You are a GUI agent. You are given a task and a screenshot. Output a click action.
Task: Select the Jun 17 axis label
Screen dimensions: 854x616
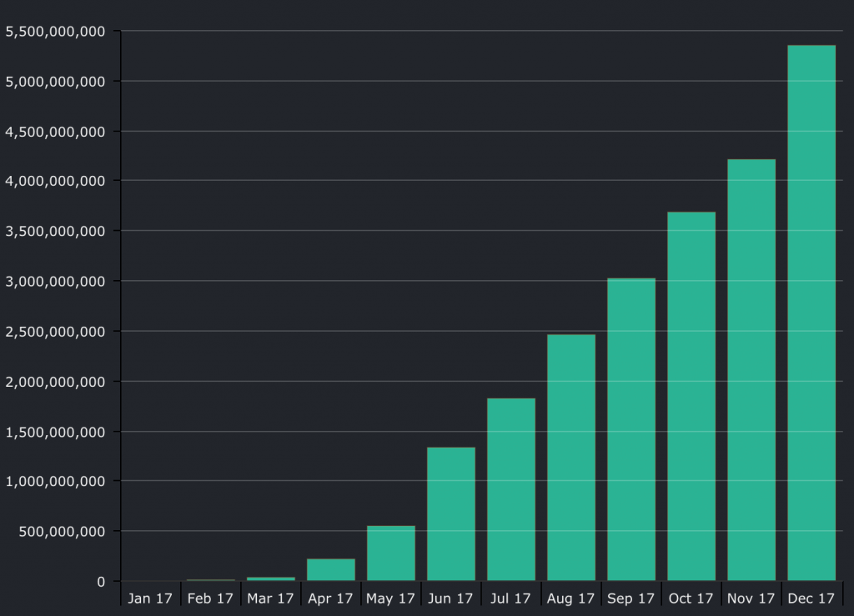(450, 598)
